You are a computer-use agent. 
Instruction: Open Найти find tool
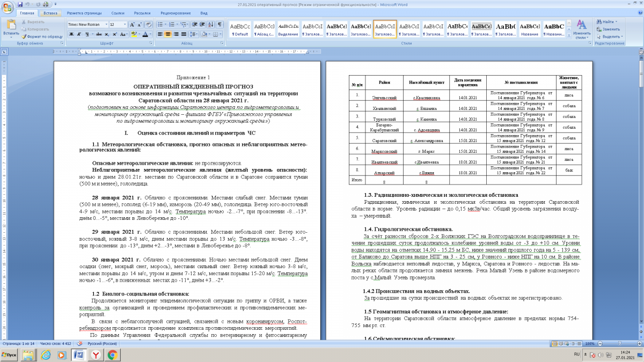tap(606, 22)
